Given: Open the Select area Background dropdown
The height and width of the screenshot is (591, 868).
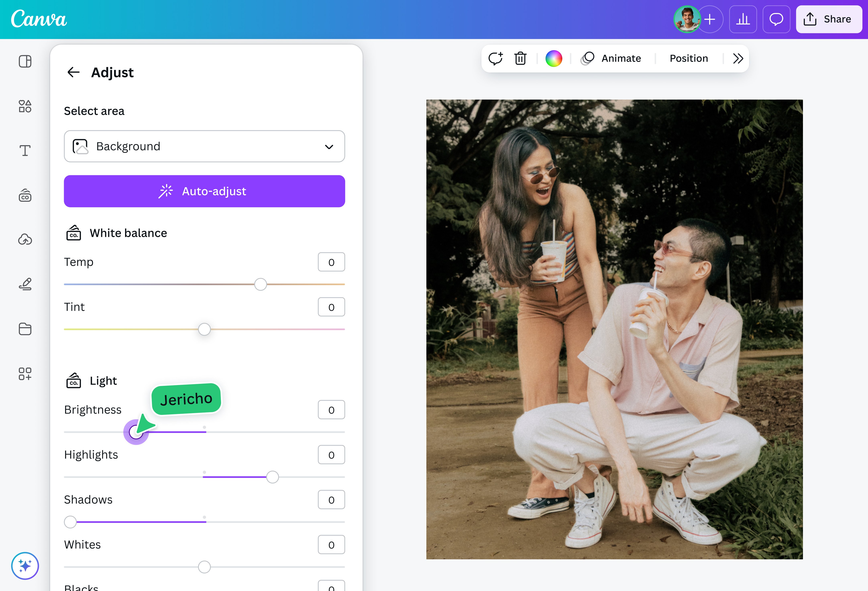Looking at the screenshot, I should pyautogui.click(x=204, y=146).
